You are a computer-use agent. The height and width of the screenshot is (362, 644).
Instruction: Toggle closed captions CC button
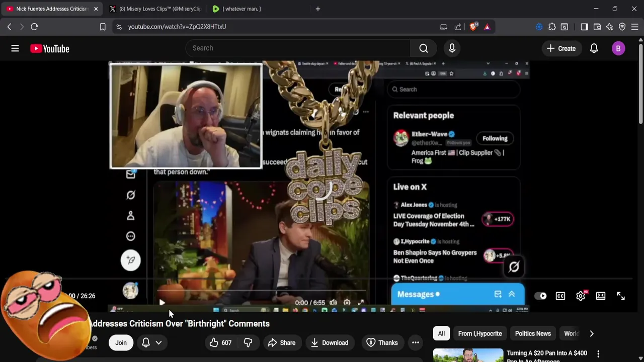(x=560, y=296)
